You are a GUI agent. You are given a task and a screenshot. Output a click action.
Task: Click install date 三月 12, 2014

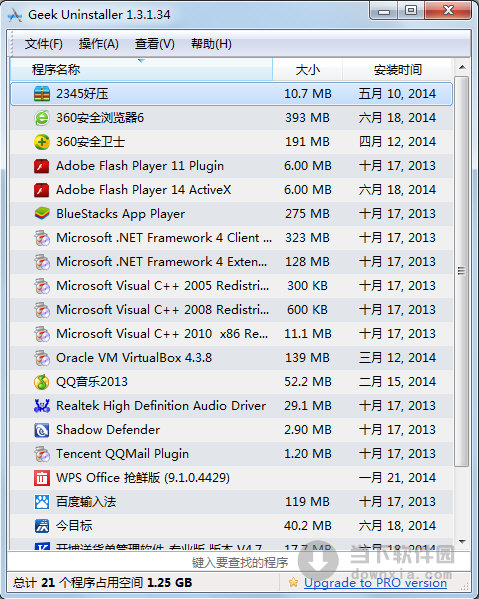[397, 358]
